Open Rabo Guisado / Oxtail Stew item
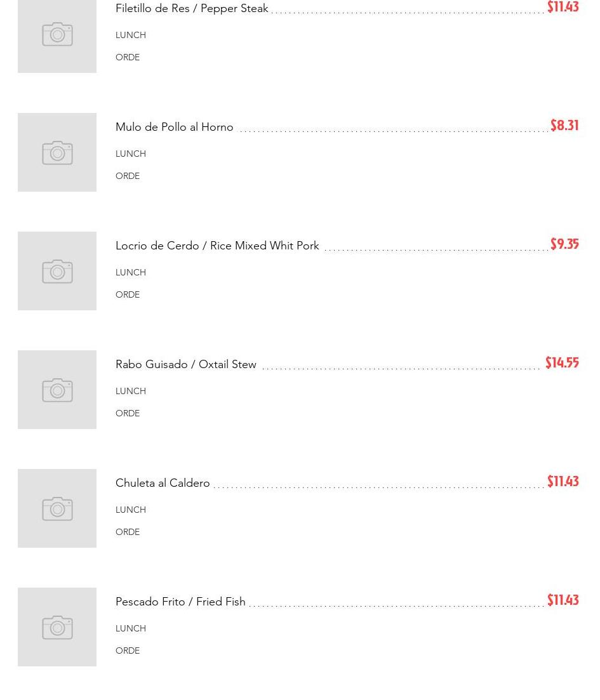Image resolution: width=600 pixels, height=700 pixels. (186, 364)
